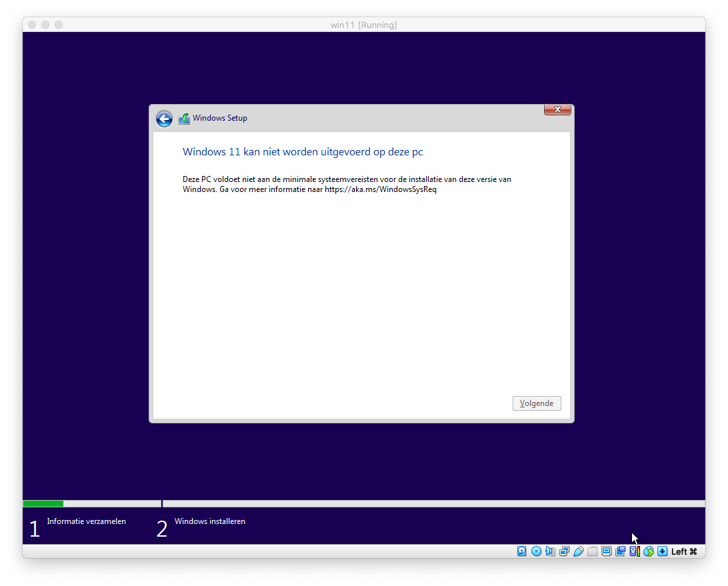Screen dimensions: 728x586
Task: Click the network adapter status icon
Action: 564,551
